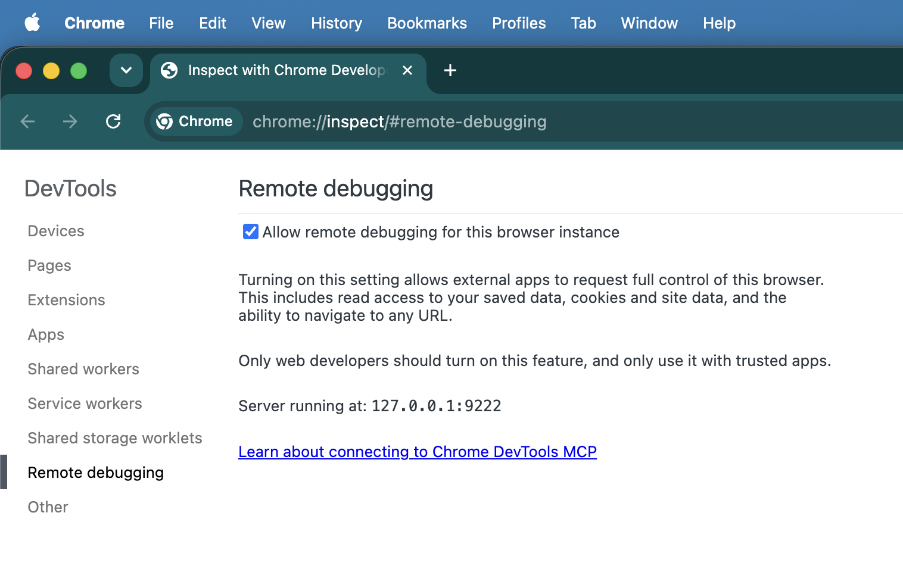Open the Apple menu
Image resolution: width=903 pixels, height=588 pixels.
[x=32, y=23]
